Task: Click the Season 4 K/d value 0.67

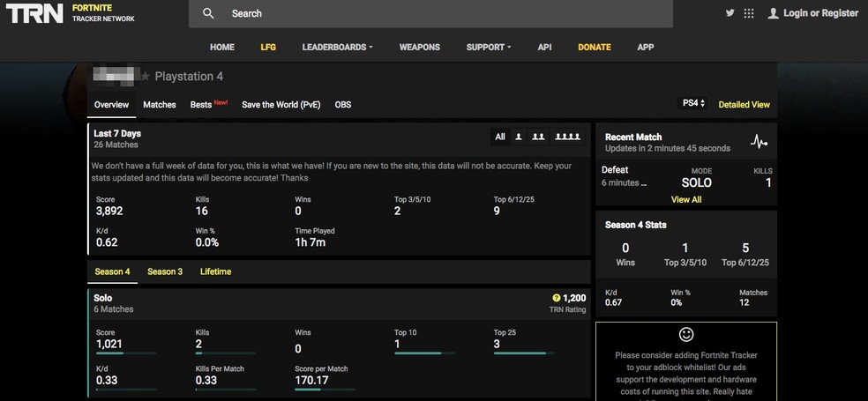Action: pyautogui.click(x=613, y=302)
